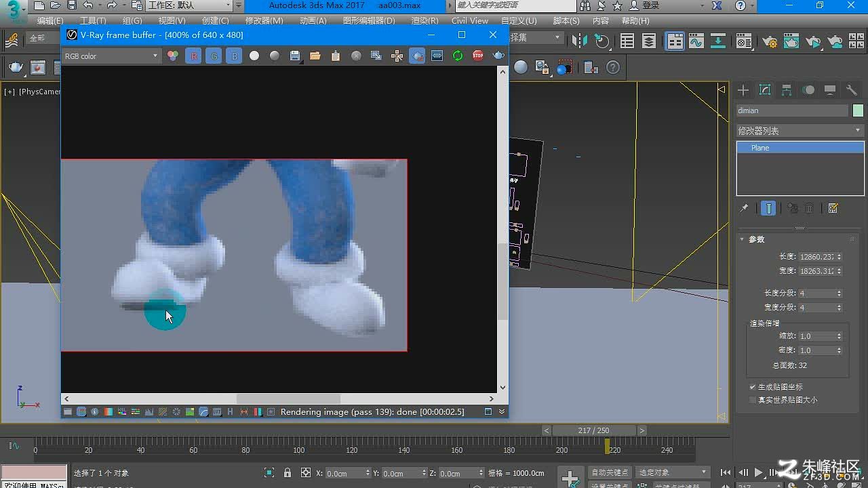Open RGB color channel dropdown
This screenshot has width=868, height=488.
111,56
